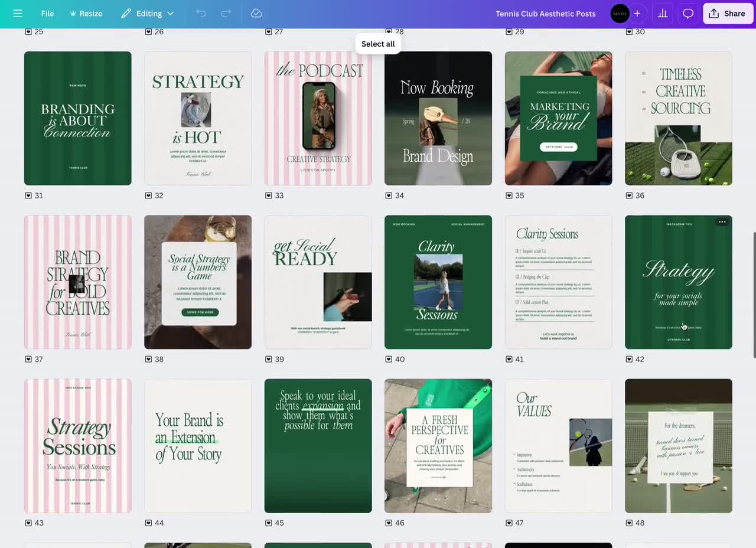Toggle selection of page 40
Viewport: 756px width, 548px height.
[x=389, y=359]
